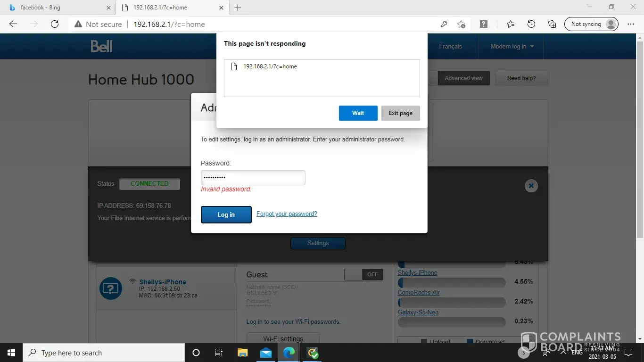
Task: Open the bold Shellys-iPhone device name link
Action: tap(163, 282)
